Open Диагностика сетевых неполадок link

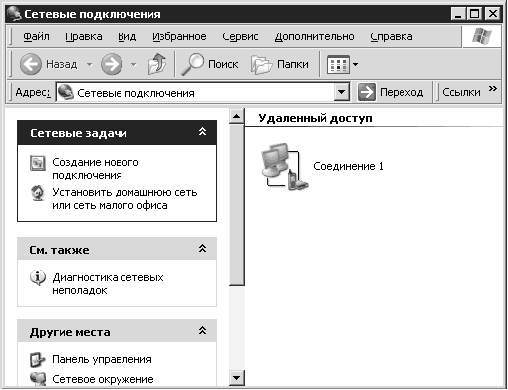[108, 284]
